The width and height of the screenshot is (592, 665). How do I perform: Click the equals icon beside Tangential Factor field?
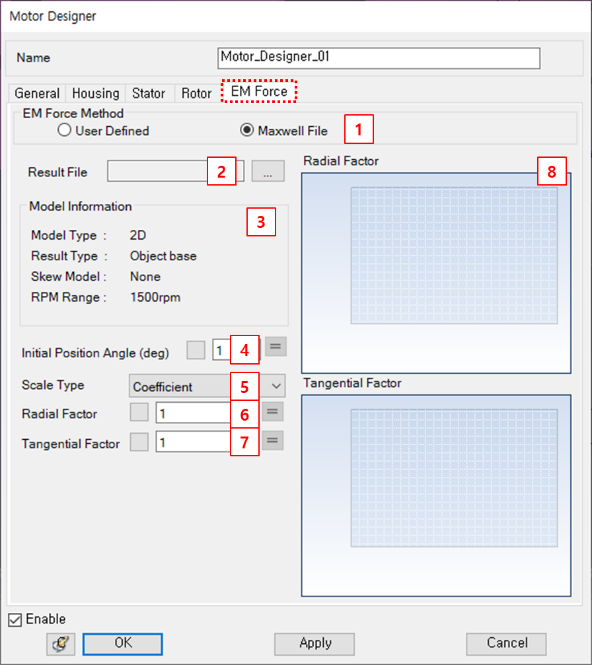coord(272,441)
